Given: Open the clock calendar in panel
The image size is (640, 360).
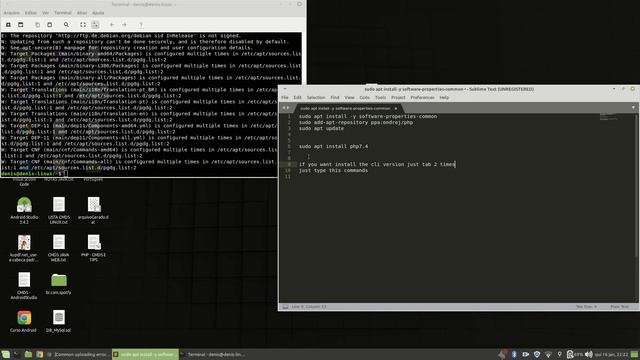Looking at the screenshot, I should tap(611, 354).
